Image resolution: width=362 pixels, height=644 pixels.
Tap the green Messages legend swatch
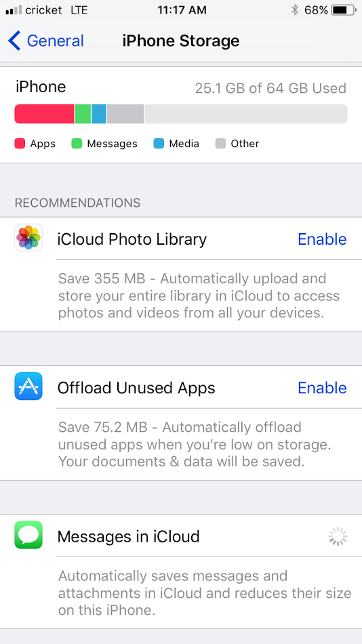[x=77, y=143]
